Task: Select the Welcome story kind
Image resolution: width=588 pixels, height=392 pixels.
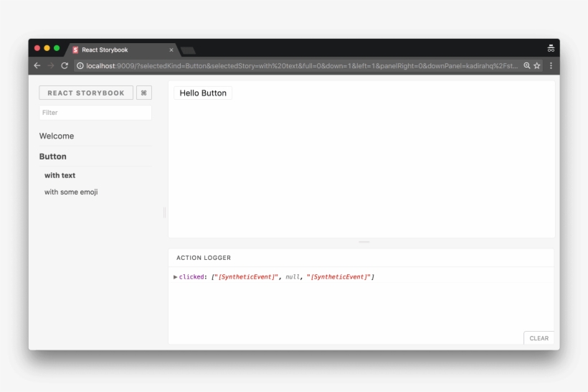Action: pos(57,136)
